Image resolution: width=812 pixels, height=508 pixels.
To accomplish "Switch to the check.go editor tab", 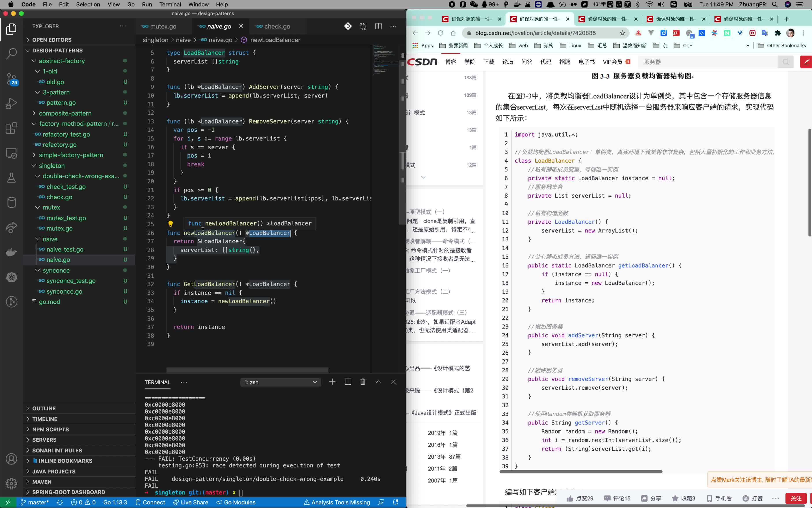I will 277,26.
